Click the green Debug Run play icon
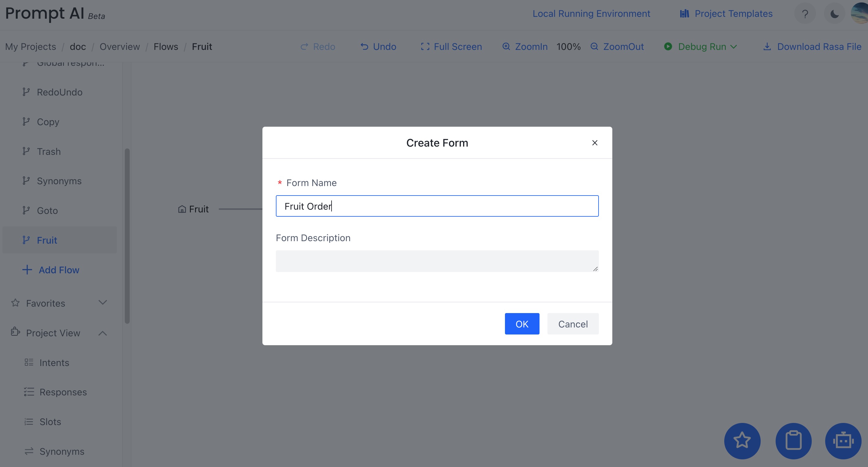868x467 pixels. [x=668, y=46]
